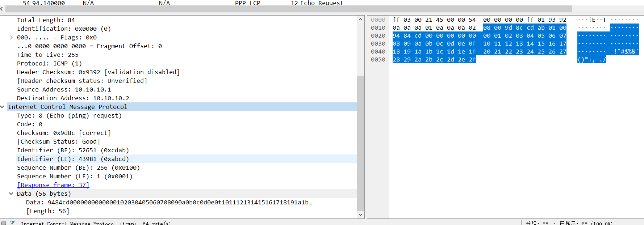Click hex offset 0030 in the bytes pane
Screen dimensions: 644x225
point(378,44)
